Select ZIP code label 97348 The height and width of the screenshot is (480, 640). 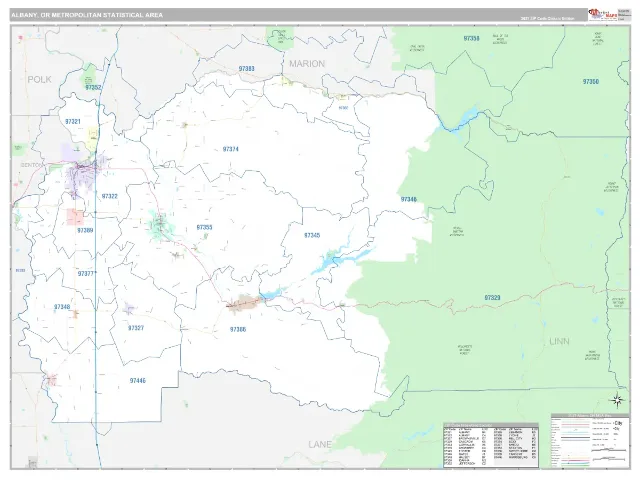click(62, 307)
